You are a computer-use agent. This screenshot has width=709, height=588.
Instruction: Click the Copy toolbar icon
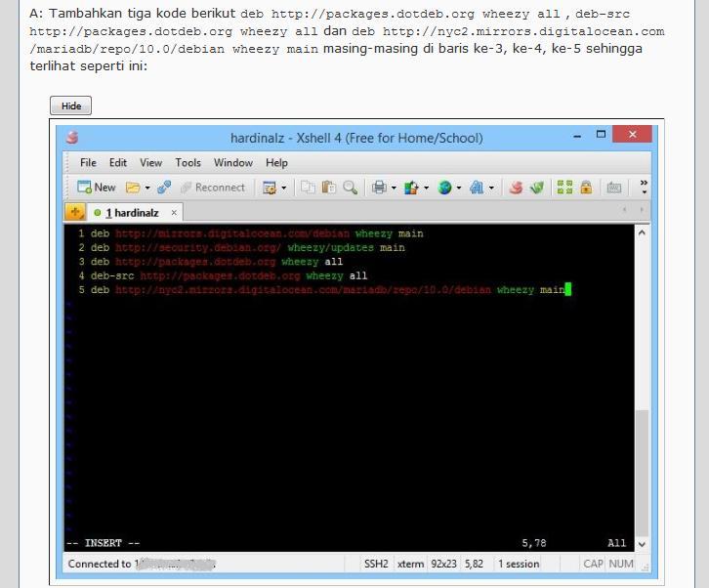pos(308,188)
